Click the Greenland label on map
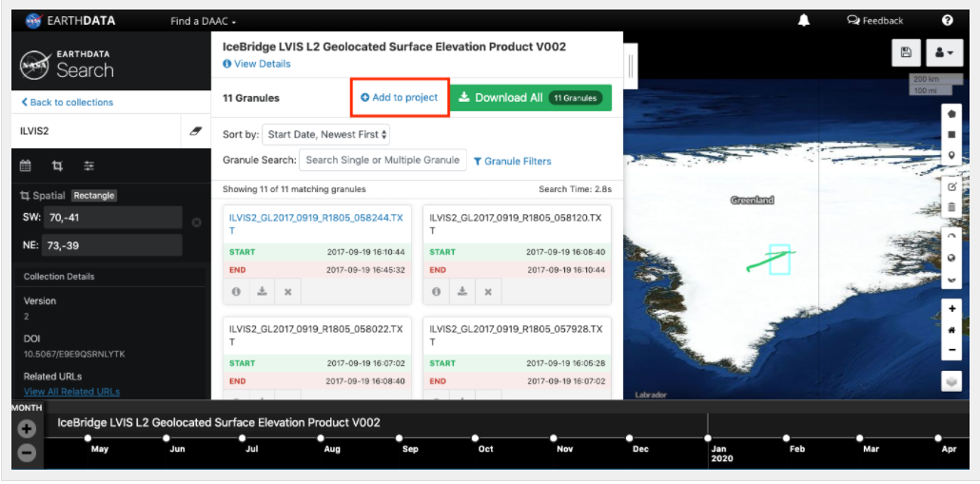The height and width of the screenshot is (484, 980). (x=752, y=201)
